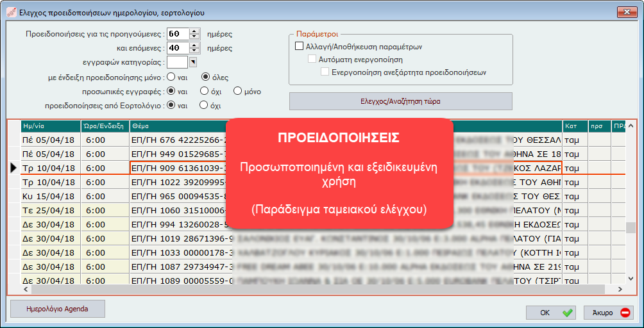644x328 pixels.
Task: Click subject cell ΕΠ/ΓΗ 909 61361039
Action: click(x=346, y=168)
